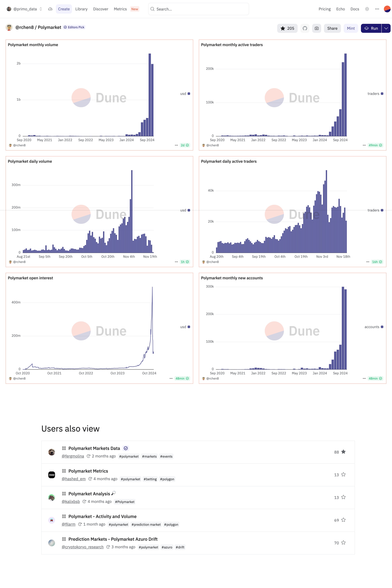
Task: Toggle usd series in daily volume legend
Action: click(x=185, y=210)
